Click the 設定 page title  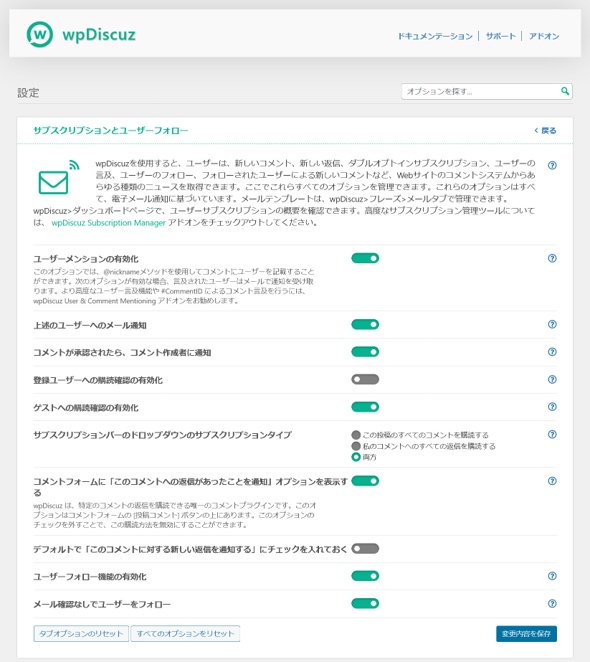(28, 93)
